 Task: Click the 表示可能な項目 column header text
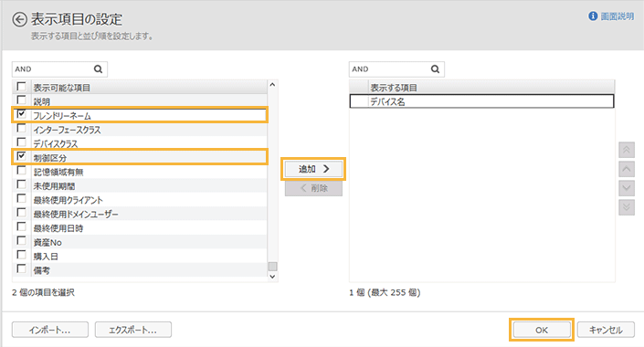coord(61,88)
